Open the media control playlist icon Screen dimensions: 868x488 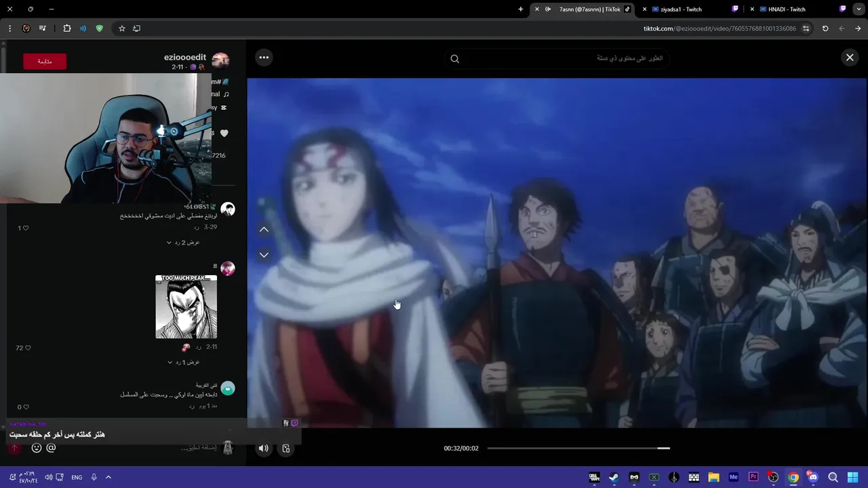[x=43, y=28]
